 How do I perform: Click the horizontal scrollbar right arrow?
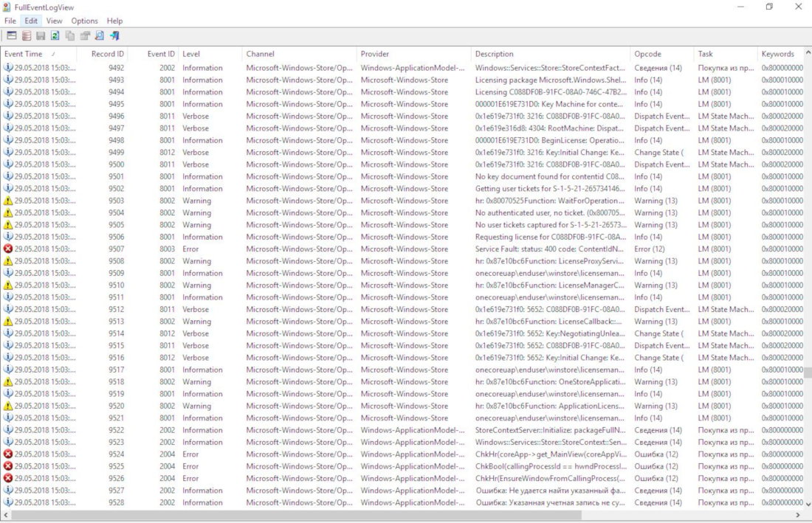(798, 515)
